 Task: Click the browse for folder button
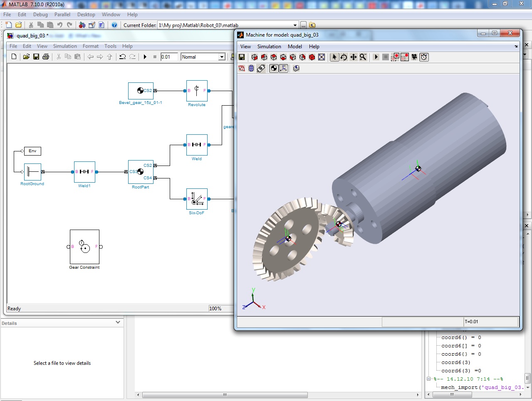[304, 25]
